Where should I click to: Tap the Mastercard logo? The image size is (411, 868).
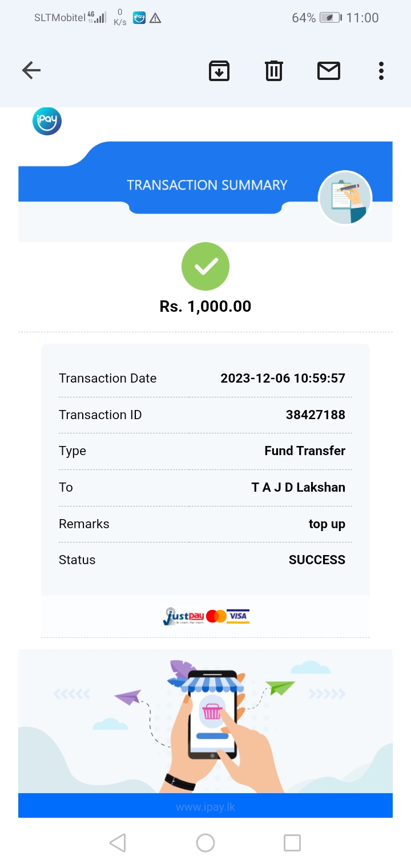point(216,617)
